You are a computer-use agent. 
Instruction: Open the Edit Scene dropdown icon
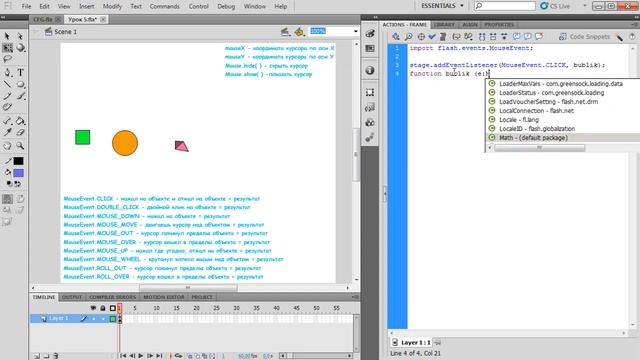point(285,31)
